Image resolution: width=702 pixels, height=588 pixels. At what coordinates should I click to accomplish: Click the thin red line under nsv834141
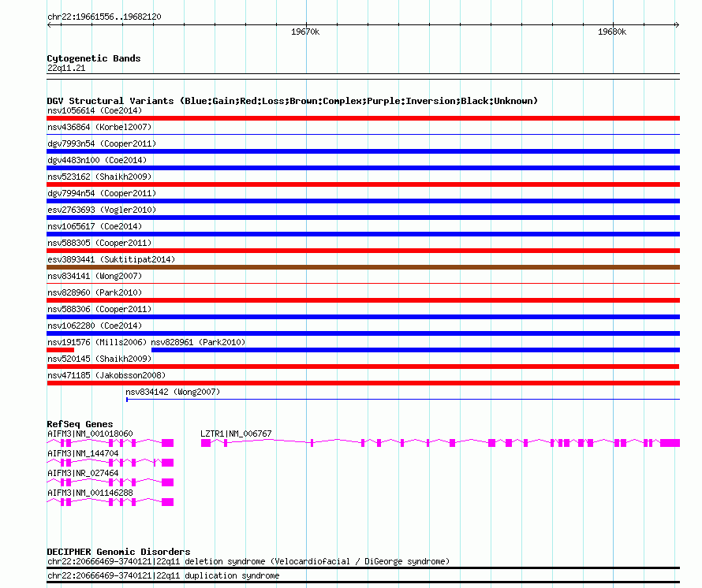click(363, 283)
